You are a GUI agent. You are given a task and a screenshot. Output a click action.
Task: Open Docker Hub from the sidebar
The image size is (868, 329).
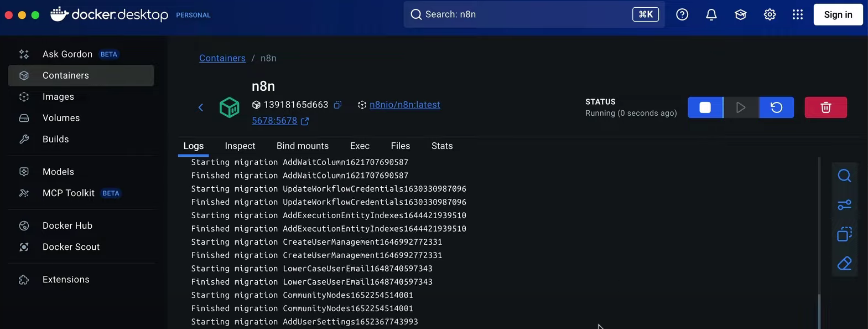(81, 225)
